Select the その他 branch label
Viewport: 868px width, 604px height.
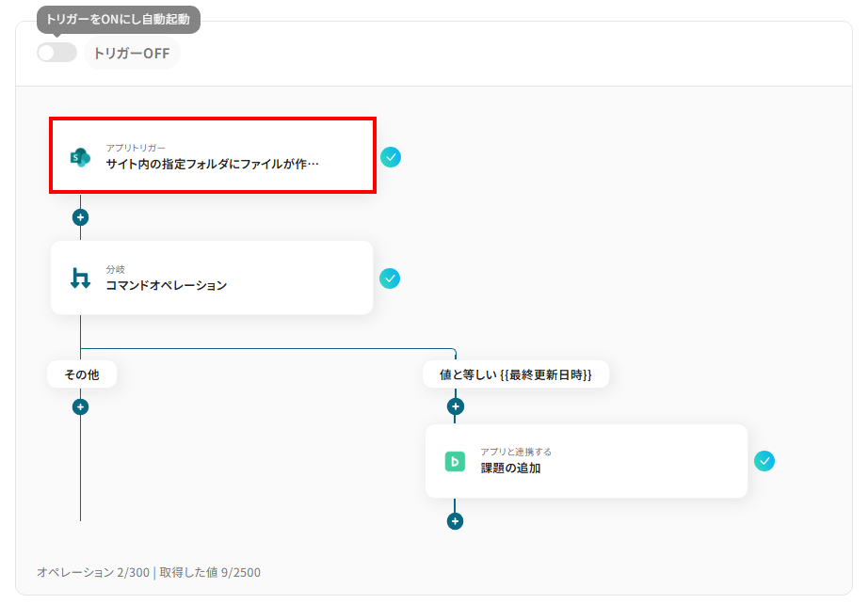click(x=82, y=374)
